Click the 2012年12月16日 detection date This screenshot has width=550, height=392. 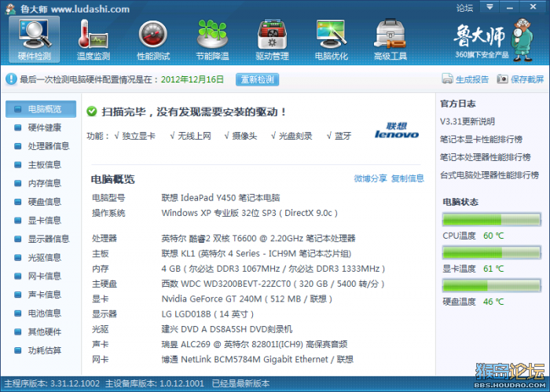[192, 79]
